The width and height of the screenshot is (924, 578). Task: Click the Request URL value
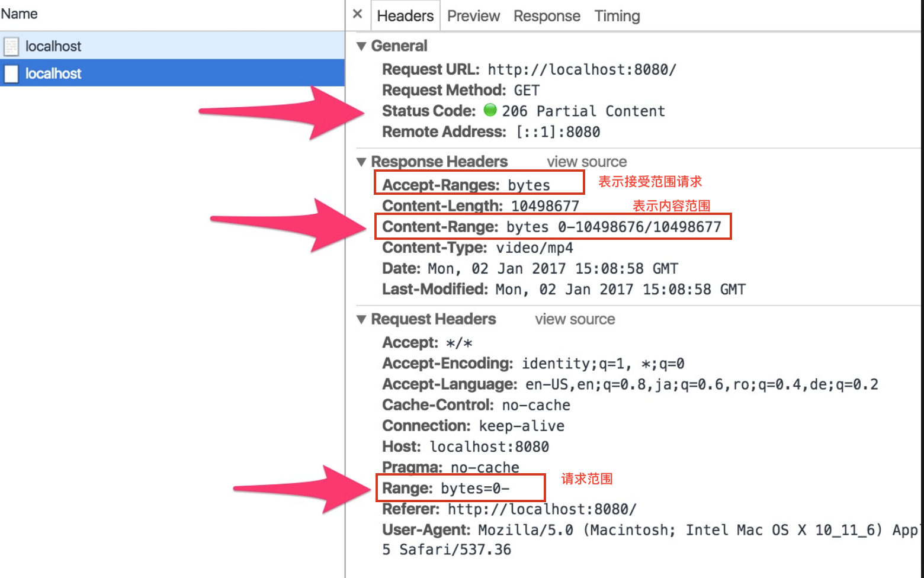(582, 69)
